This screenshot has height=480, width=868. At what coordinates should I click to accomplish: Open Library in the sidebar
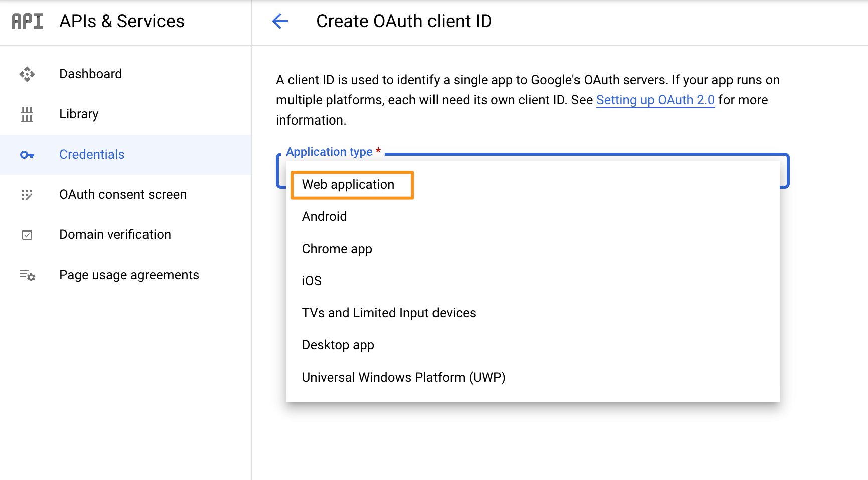coord(125,114)
